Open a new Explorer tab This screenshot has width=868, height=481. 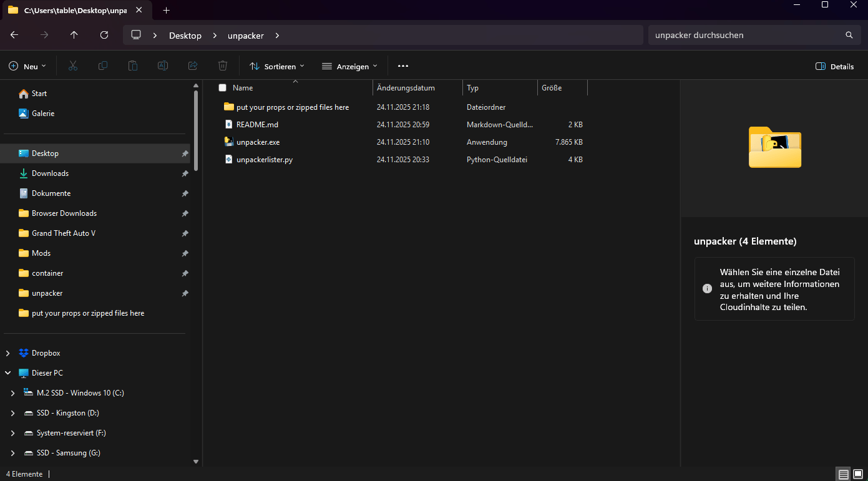click(166, 11)
